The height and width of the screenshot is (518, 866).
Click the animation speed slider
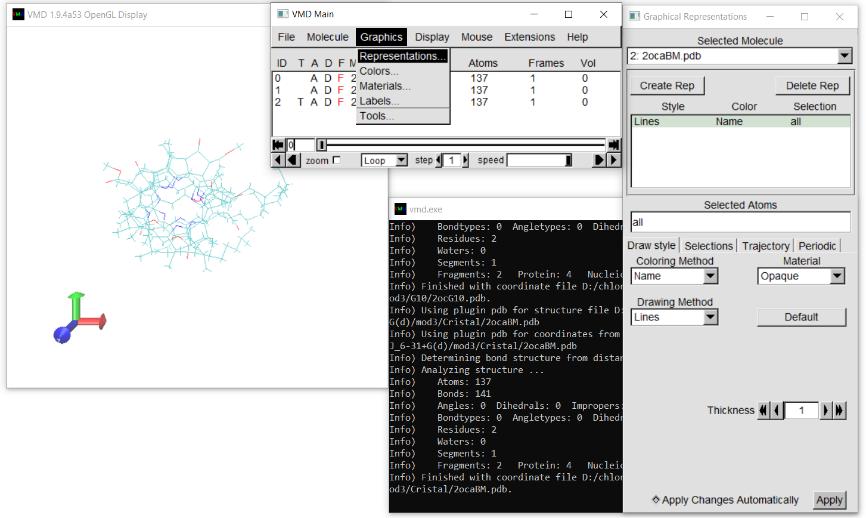(x=539, y=160)
